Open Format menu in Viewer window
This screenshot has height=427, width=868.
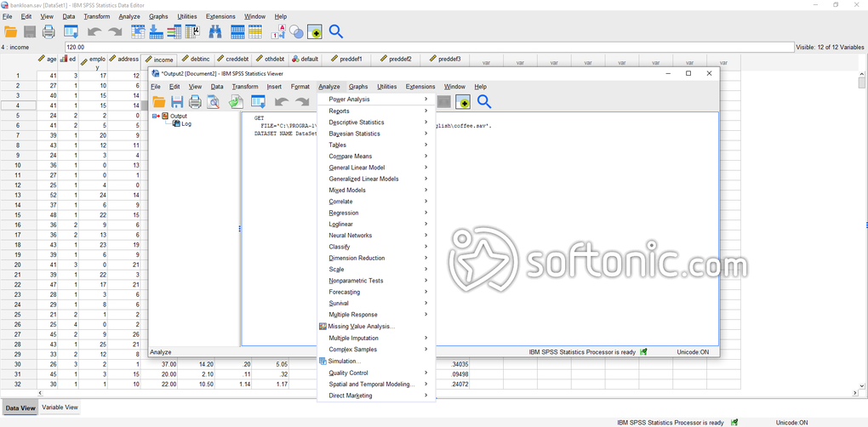pyautogui.click(x=300, y=87)
